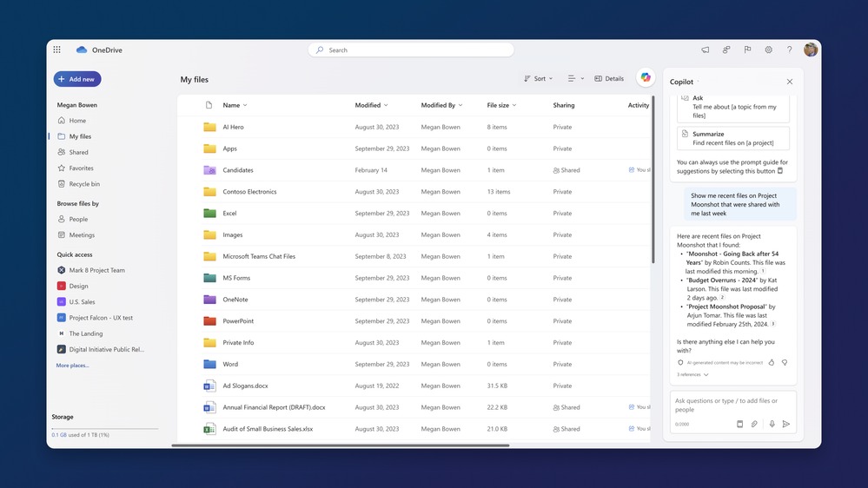Click the send arrow in Copilot
Image resolution: width=868 pixels, height=488 pixels.
point(786,424)
